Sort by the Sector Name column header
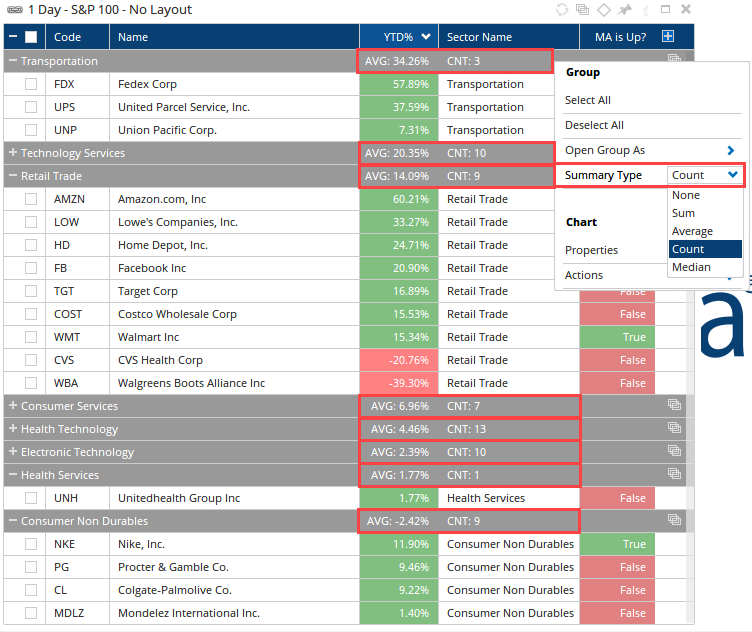 click(509, 37)
